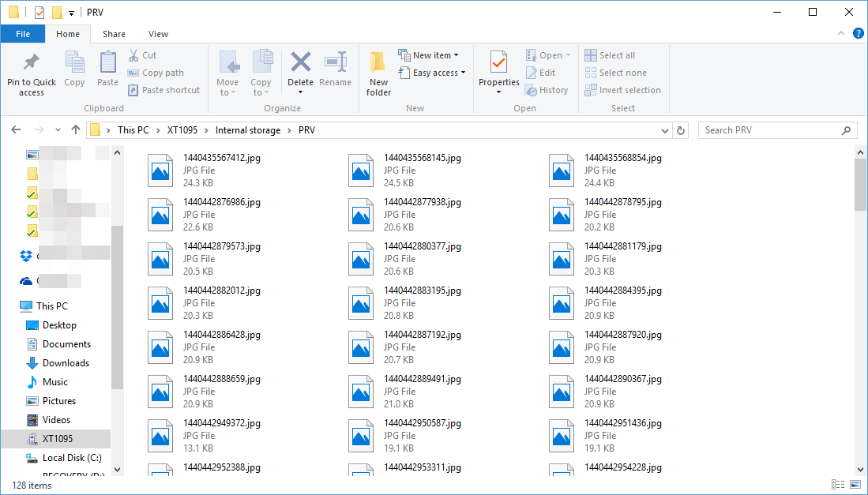Collapse the ribbon with chevron arrow

(843, 34)
